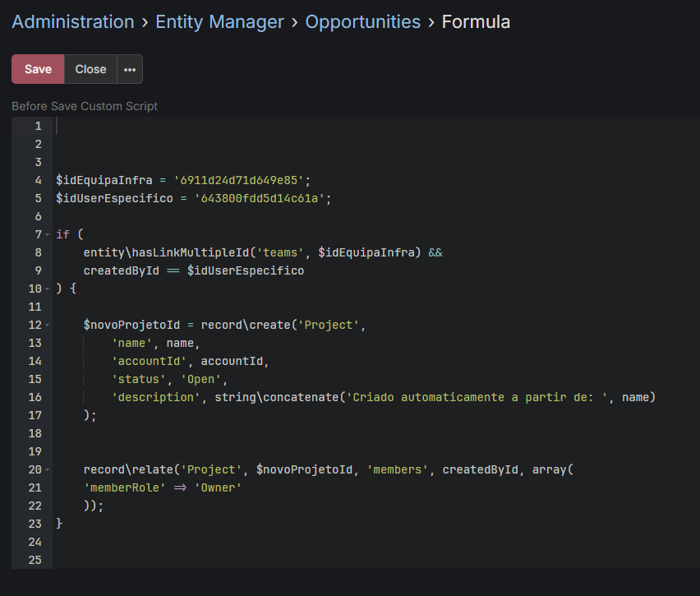Click the Close button
This screenshot has width=700, height=596.
[x=90, y=70]
